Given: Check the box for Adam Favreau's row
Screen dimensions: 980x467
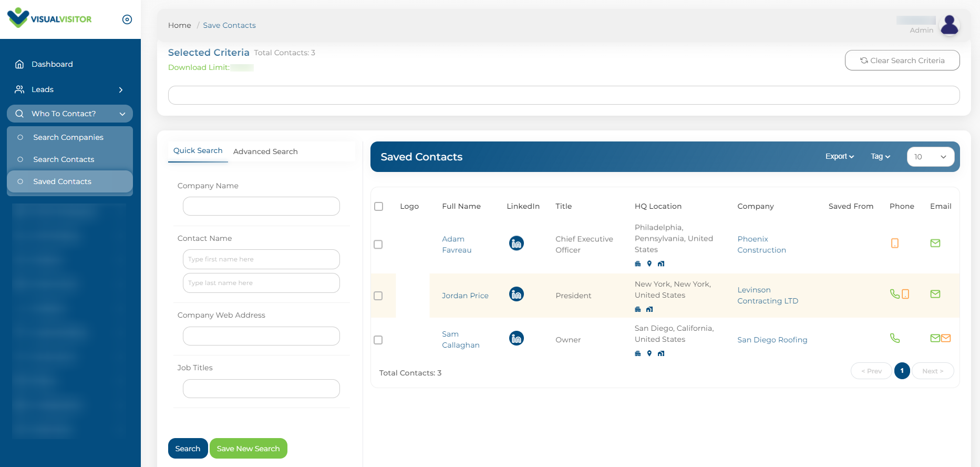Looking at the screenshot, I should [378, 245].
